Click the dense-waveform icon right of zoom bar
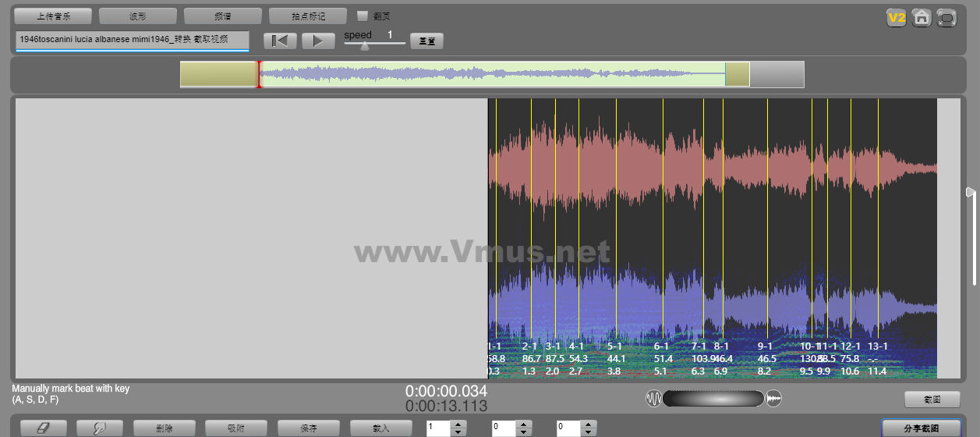 773,399
